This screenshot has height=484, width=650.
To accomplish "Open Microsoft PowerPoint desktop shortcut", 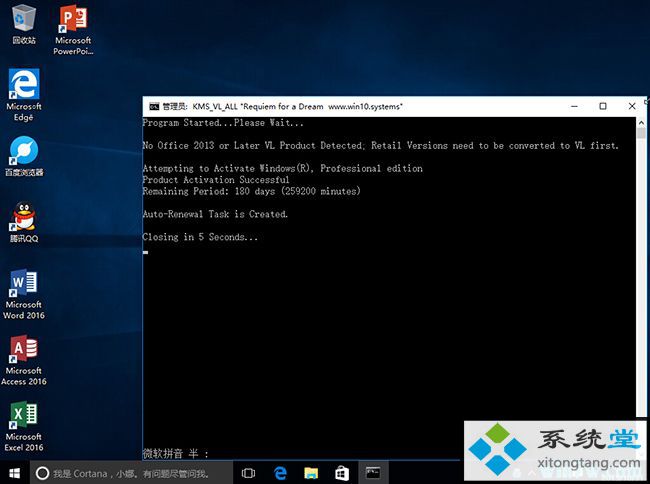I will [73, 30].
